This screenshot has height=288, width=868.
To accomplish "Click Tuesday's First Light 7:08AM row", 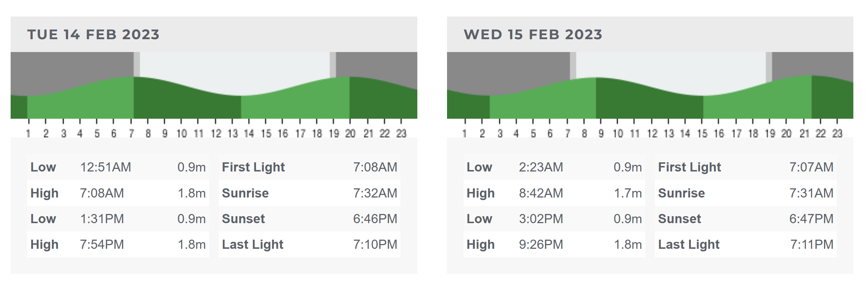I will point(310,167).
